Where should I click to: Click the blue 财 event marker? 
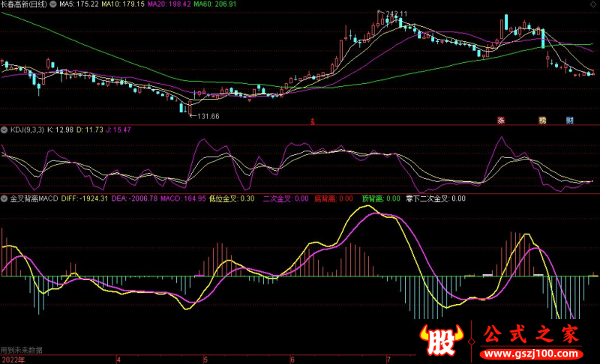pyautogui.click(x=570, y=120)
